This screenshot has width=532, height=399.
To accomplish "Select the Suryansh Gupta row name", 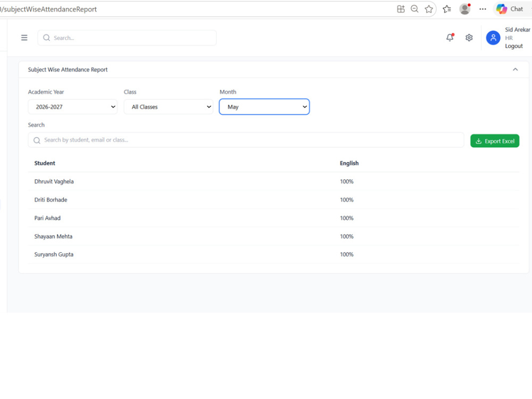I will [54, 254].
